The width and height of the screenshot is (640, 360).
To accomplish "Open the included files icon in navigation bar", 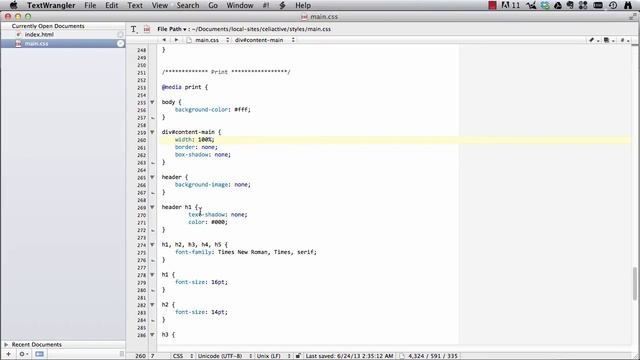I will click(608, 40).
